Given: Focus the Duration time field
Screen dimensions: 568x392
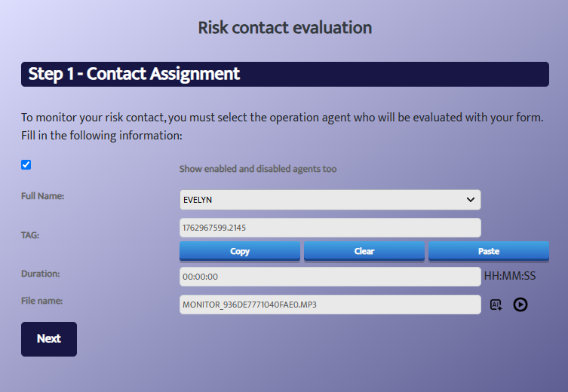Looking at the screenshot, I should point(330,277).
